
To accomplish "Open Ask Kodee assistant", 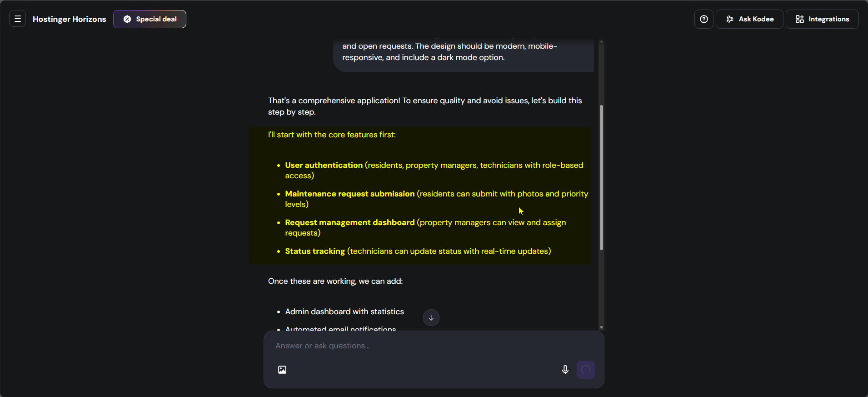I will tap(749, 19).
